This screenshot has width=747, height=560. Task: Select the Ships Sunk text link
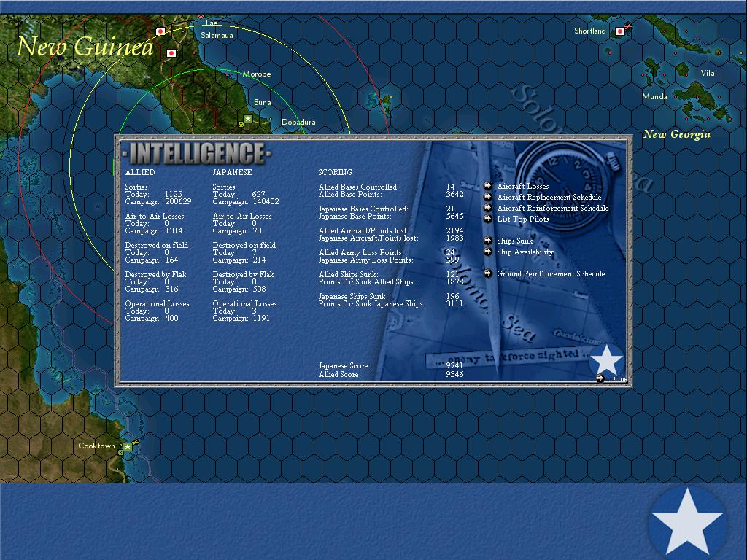[514, 241]
